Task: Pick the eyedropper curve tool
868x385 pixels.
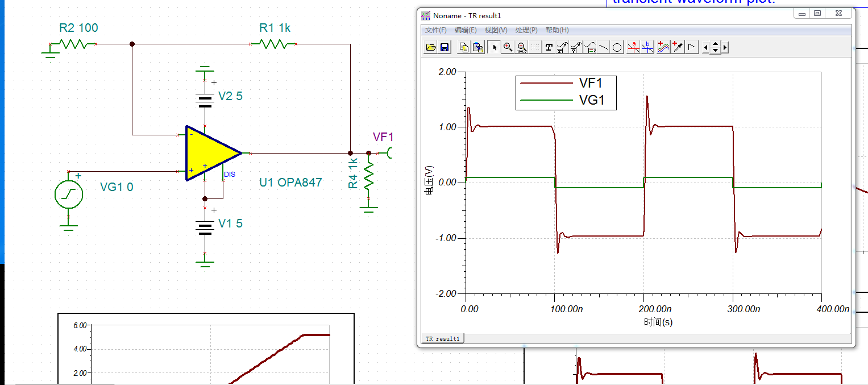Action: (678, 47)
